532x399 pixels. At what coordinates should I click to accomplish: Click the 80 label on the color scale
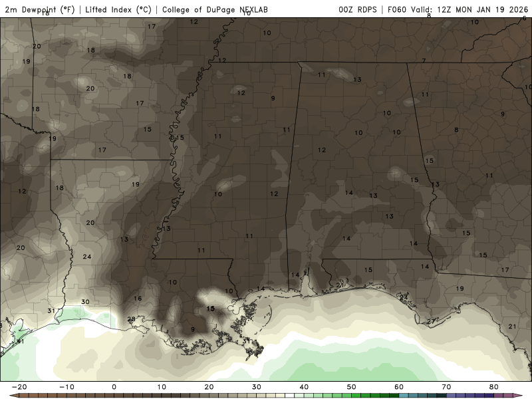494,387
